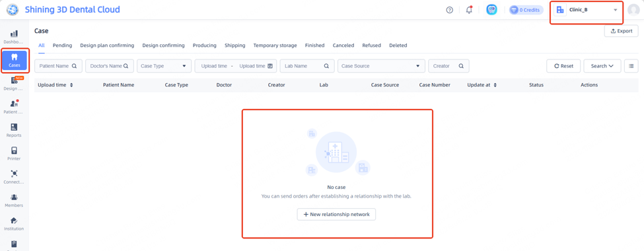Focus the Creator search field
The height and width of the screenshot is (251, 644).
click(x=448, y=66)
